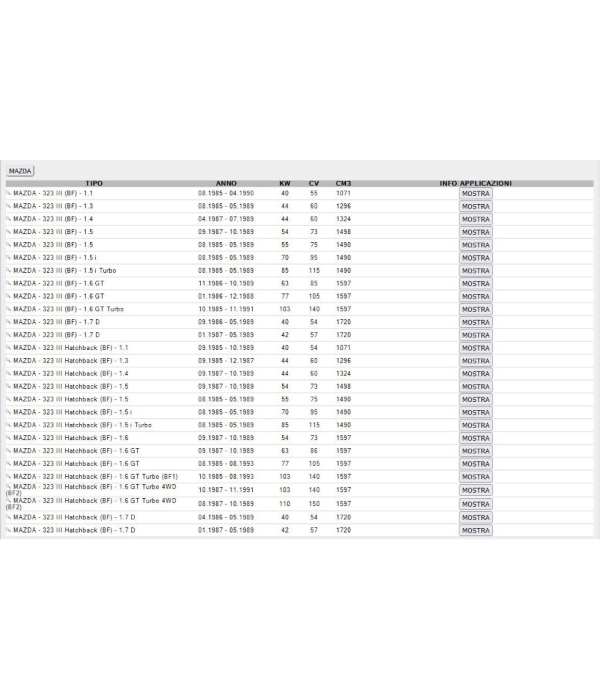The width and height of the screenshot is (600, 700).
Task: Click the ANNO column header
Action: click(x=227, y=183)
